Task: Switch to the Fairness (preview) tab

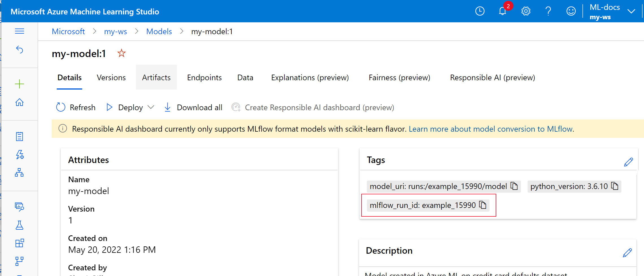Action: point(399,77)
